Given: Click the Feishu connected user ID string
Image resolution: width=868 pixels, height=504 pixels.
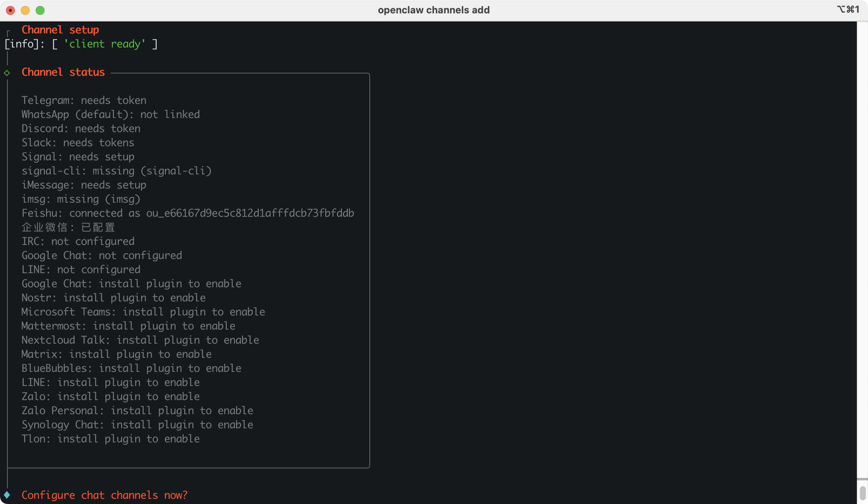Looking at the screenshot, I should click(x=250, y=213).
